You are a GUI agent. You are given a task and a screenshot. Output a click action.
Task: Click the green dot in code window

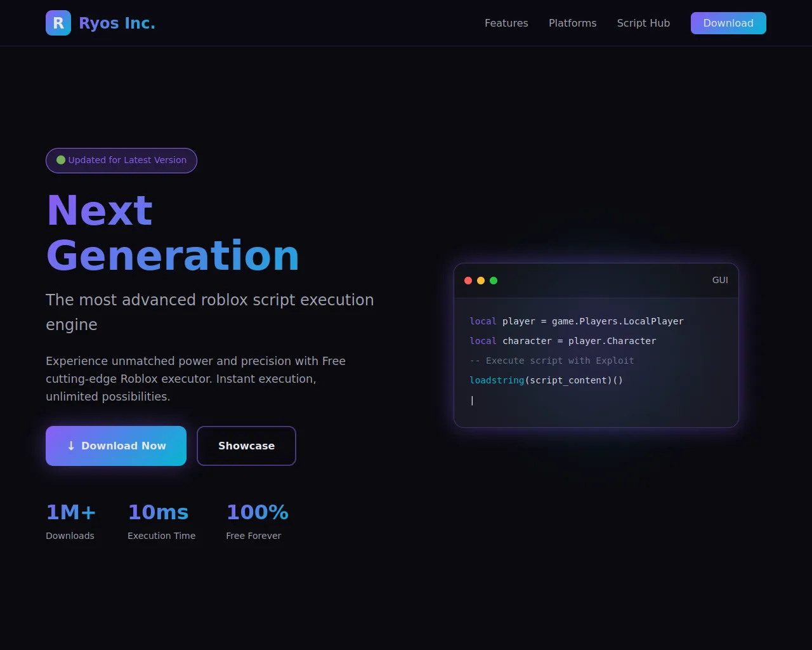click(x=494, y=281)
